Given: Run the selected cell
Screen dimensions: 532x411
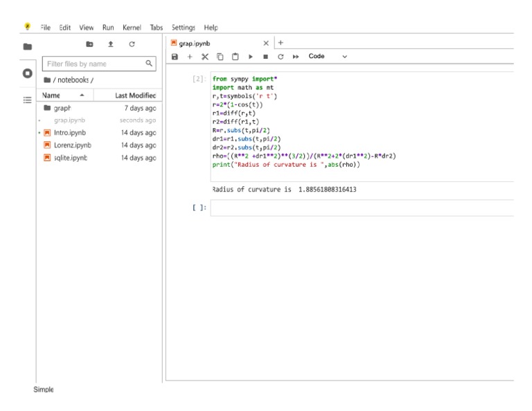Looking at the screenshot, I should [250, 56].
